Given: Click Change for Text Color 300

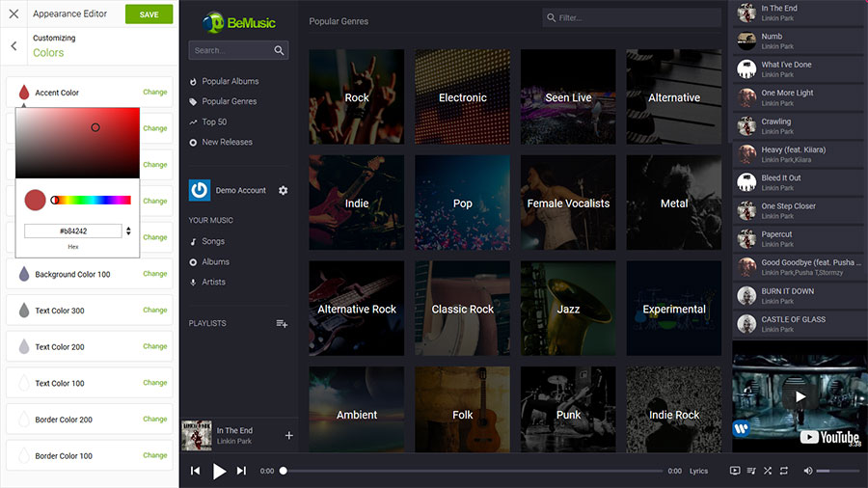Looking at the screenshot, I should [154, 311].
